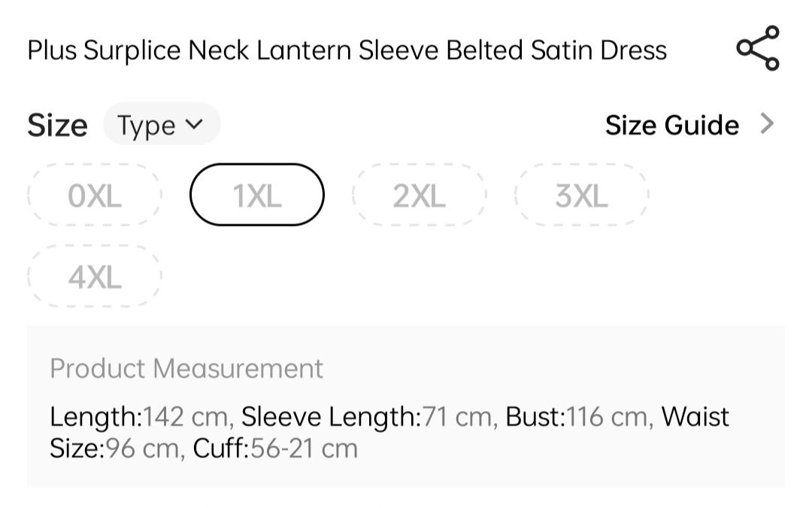Pick the 2XL size option
812x508 pixels.
(419, 196)
